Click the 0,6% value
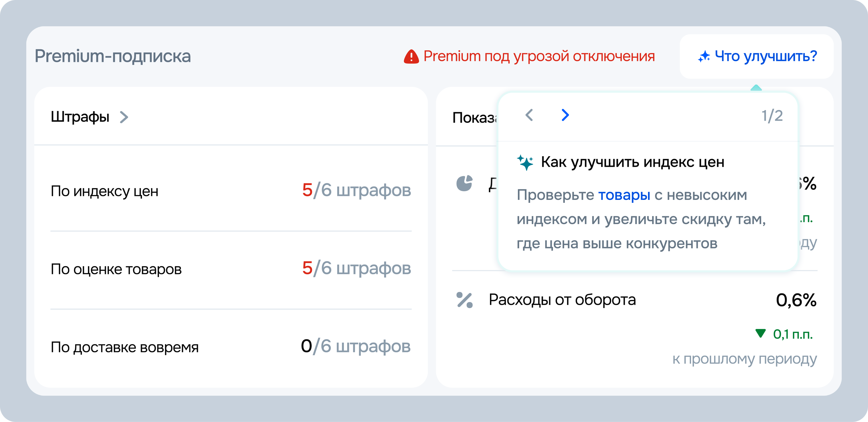Image resolution: width=868 pixels, height=422 pixels. tap(796, 300)
